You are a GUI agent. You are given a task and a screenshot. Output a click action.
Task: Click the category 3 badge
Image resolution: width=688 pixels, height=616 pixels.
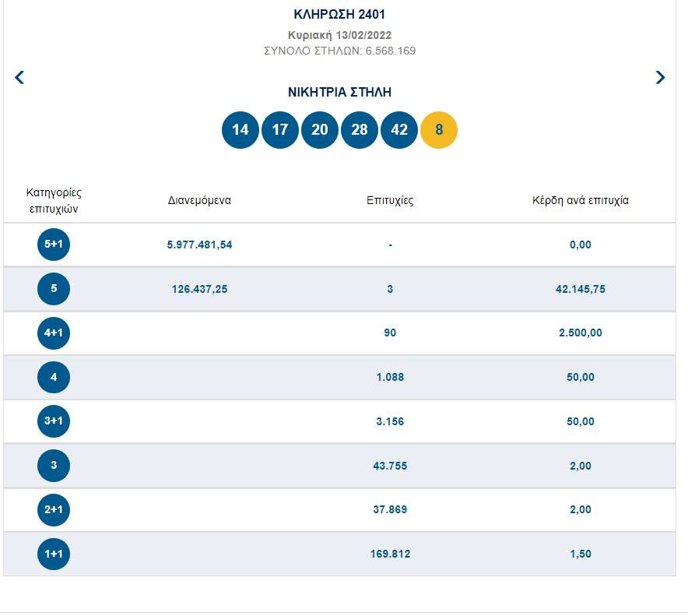click(54, 466)
